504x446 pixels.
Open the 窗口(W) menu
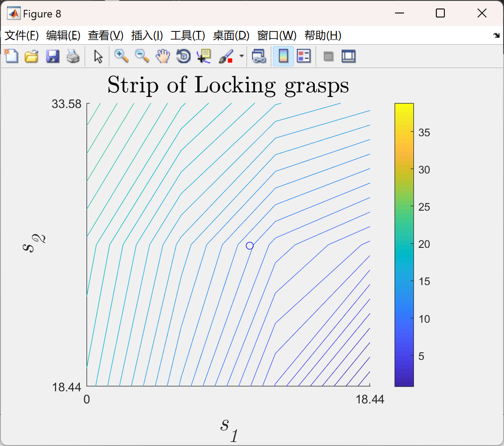277,35
